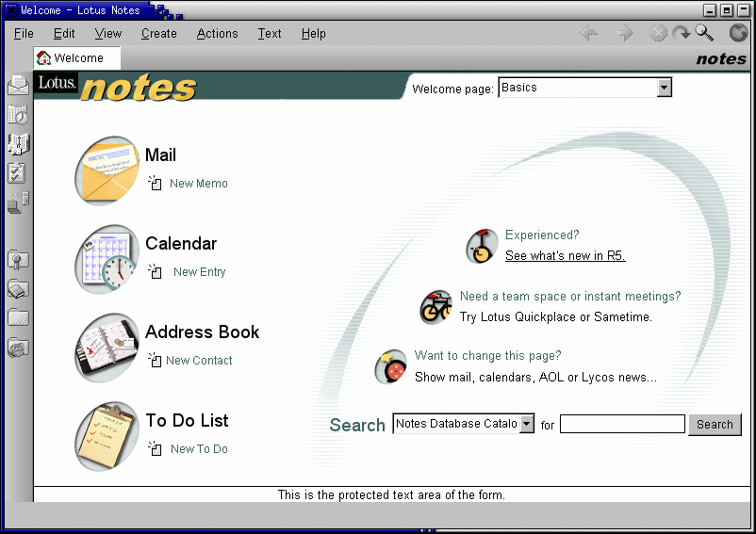Select the Welcome window tab
Image resolution: width=756 pixels, height=534 pixels.
[x=77, y=58]
